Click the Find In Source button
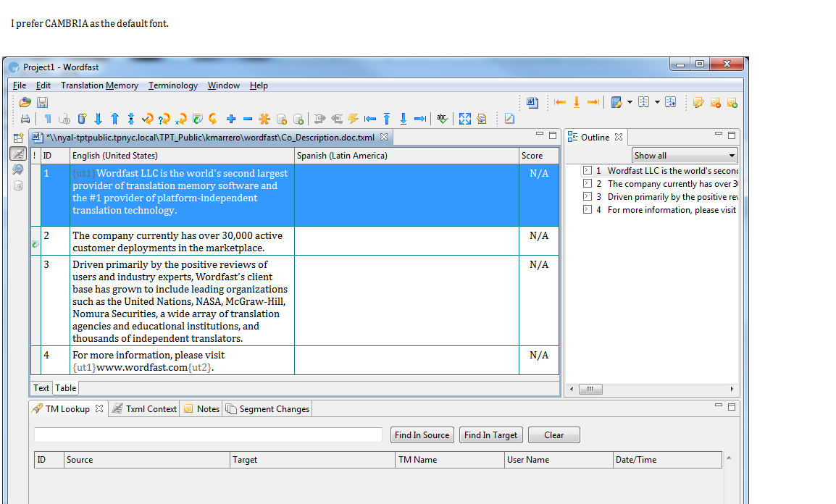The height and width of the screenshot is (504, 836). (x=422, y=435)
